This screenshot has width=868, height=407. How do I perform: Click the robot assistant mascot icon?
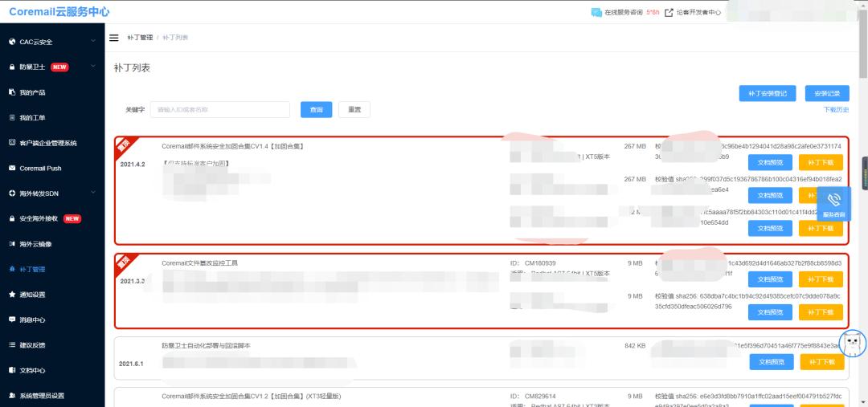(853, 344)
